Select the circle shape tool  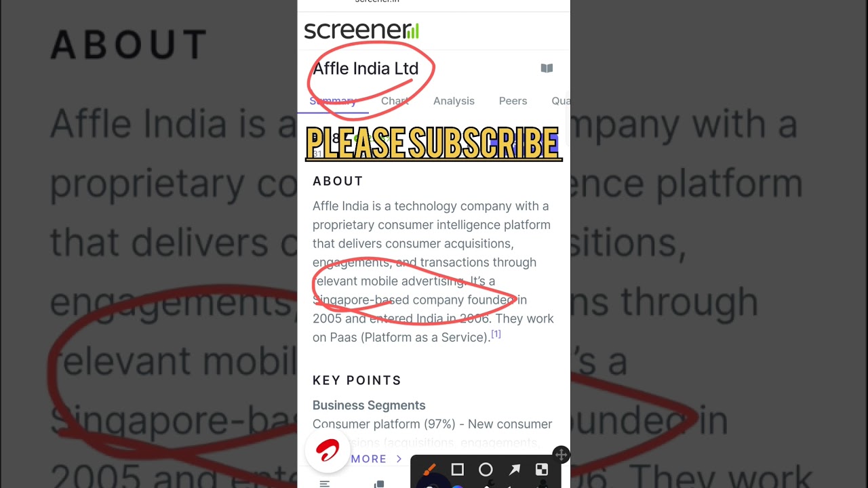(x=486, y=470)
